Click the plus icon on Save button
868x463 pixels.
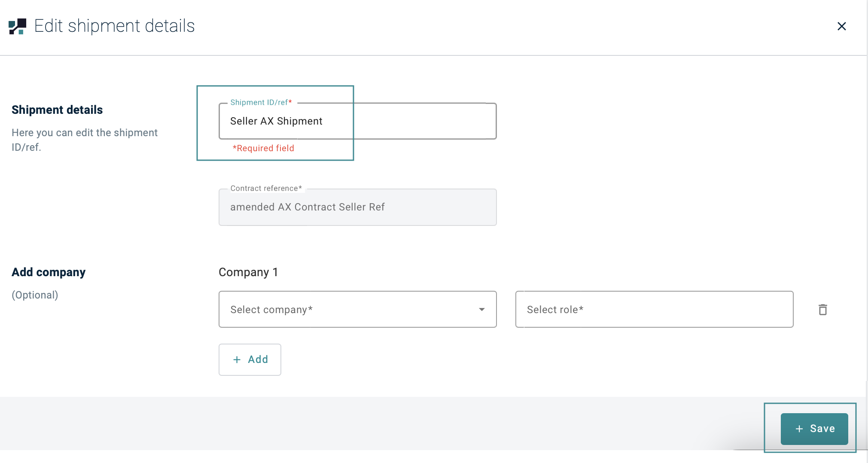799,429
